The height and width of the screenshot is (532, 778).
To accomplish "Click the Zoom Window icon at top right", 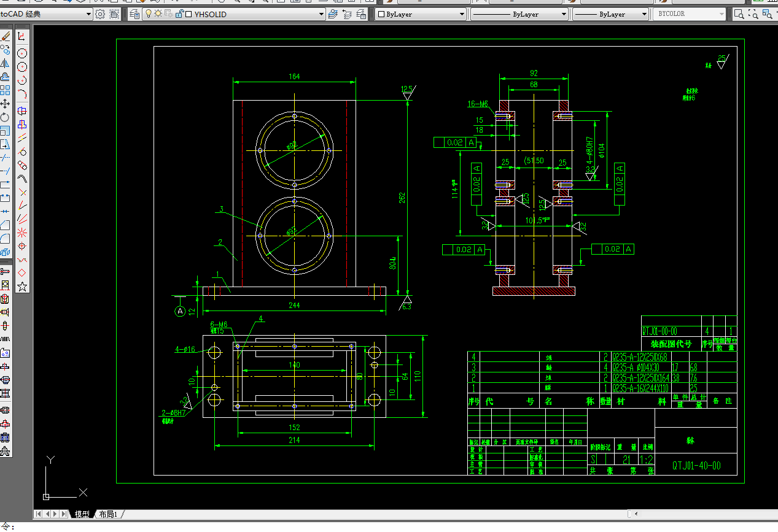I will tap(739, 14).
